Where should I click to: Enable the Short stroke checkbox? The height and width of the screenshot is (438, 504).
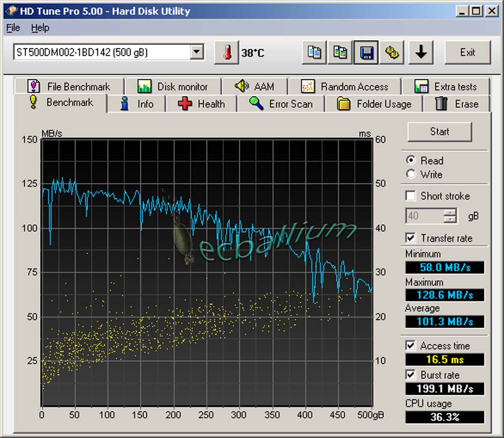point(410,196)
